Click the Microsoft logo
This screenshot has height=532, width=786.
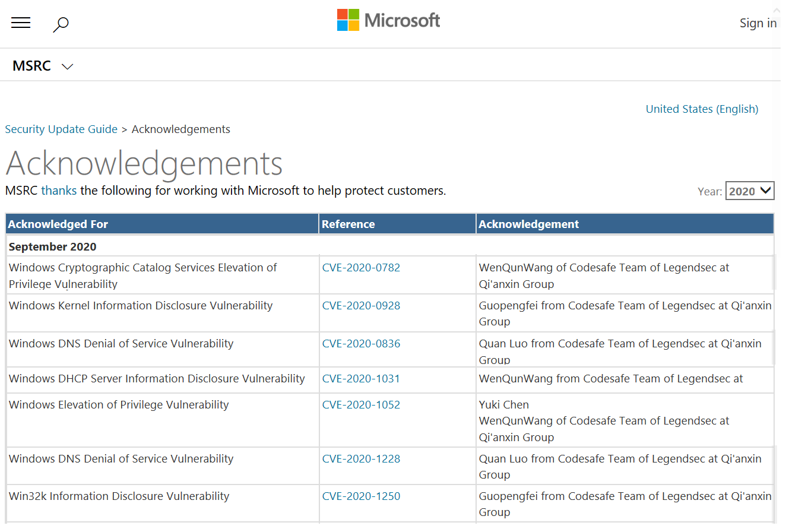coord(389,20)
